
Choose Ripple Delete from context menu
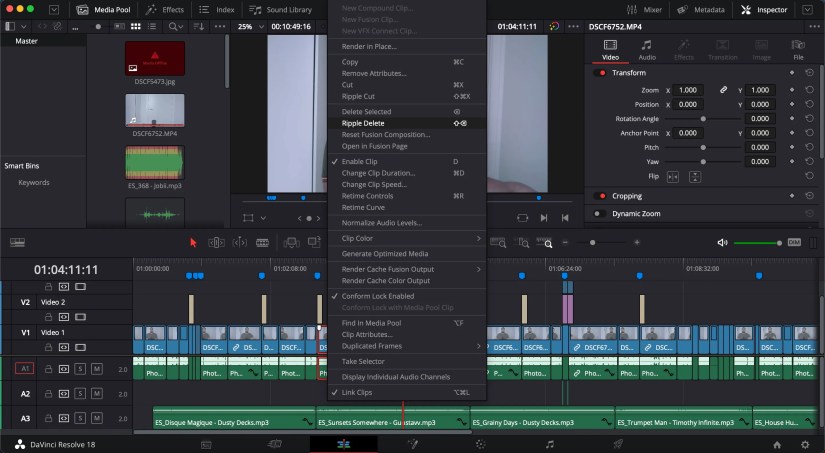(407, 123)
